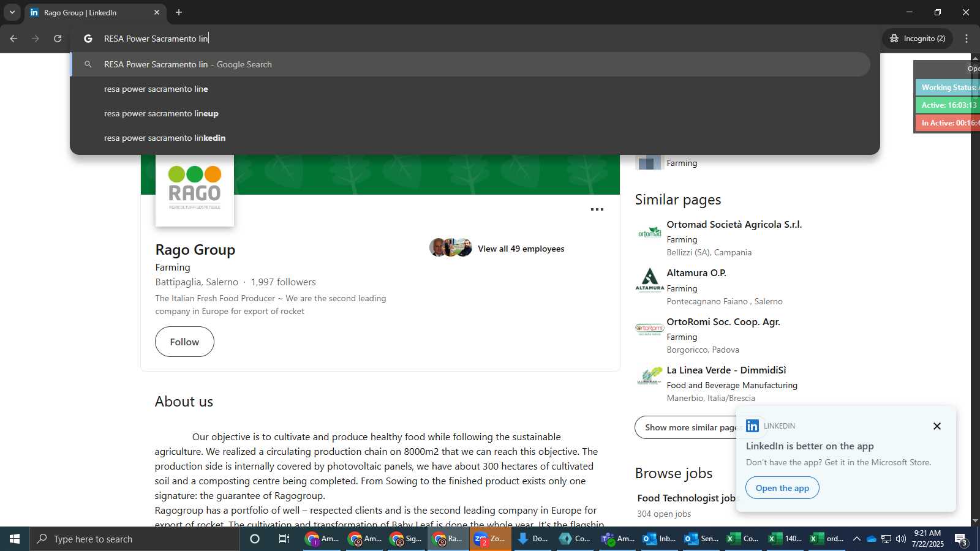
Task: Open the Downloads 'Do...' taskbar app
Action: pos(532,539)
